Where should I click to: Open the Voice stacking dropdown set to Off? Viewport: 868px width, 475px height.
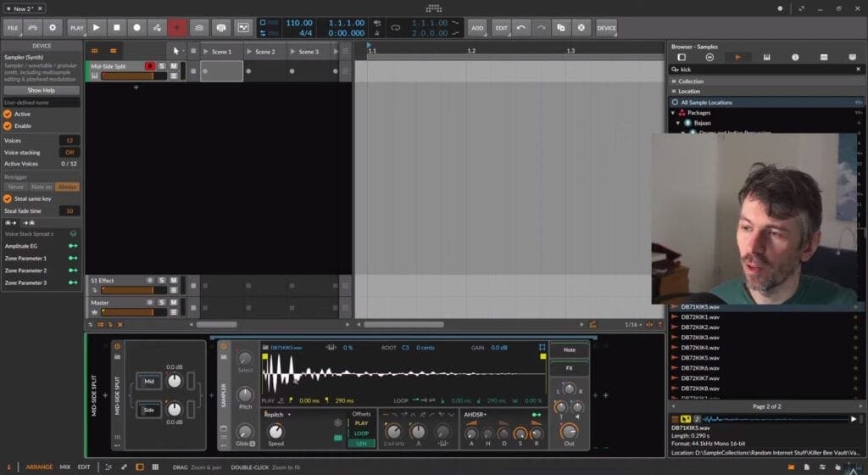tap(70, 152)
